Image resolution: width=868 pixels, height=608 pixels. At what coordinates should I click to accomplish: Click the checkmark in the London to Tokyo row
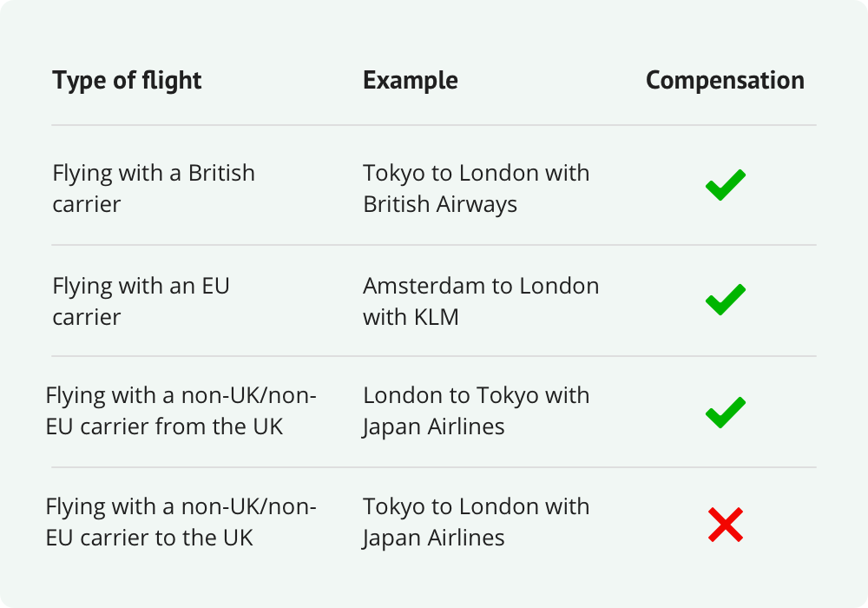click(x=725, y=412)
